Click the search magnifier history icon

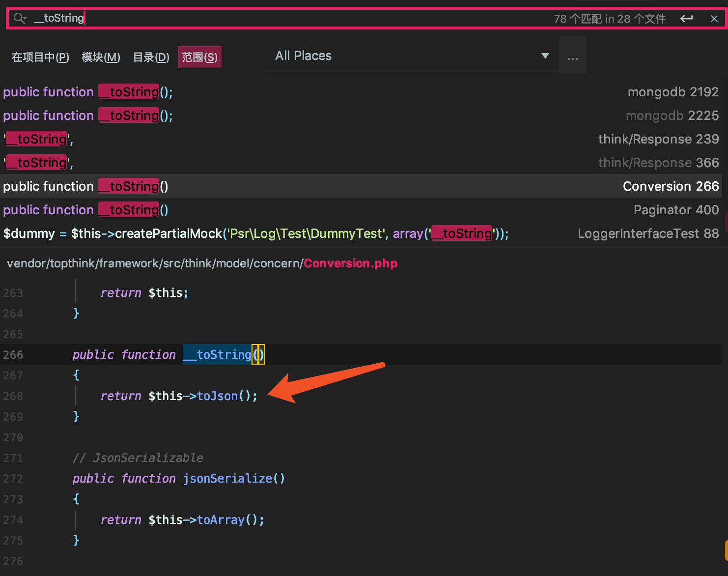[x=20, y=19]
